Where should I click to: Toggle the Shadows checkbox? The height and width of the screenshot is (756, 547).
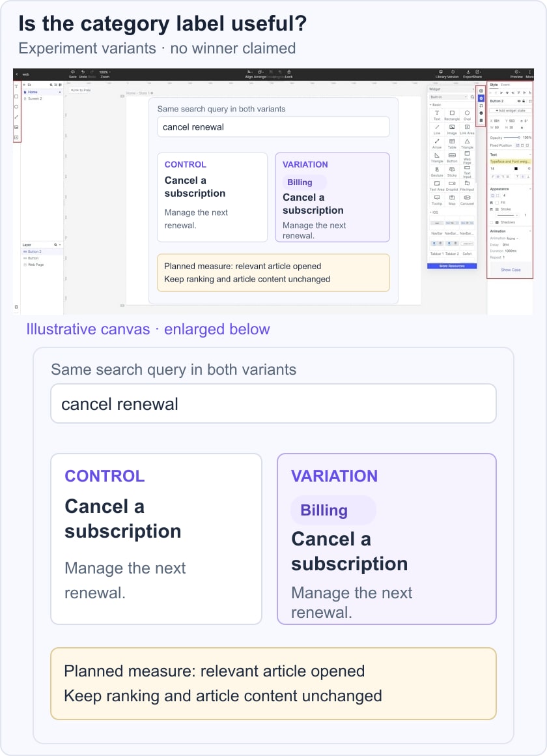[492, 222]
